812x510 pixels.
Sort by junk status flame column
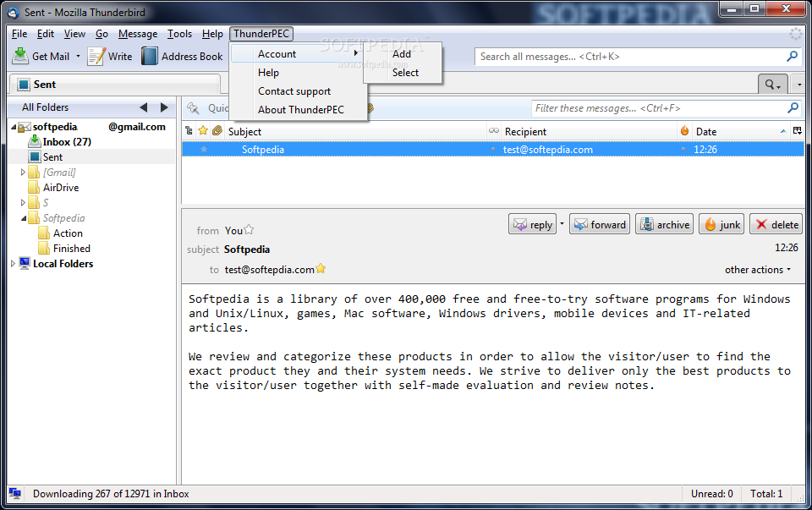pyautogui.click(x=684, y=131)
